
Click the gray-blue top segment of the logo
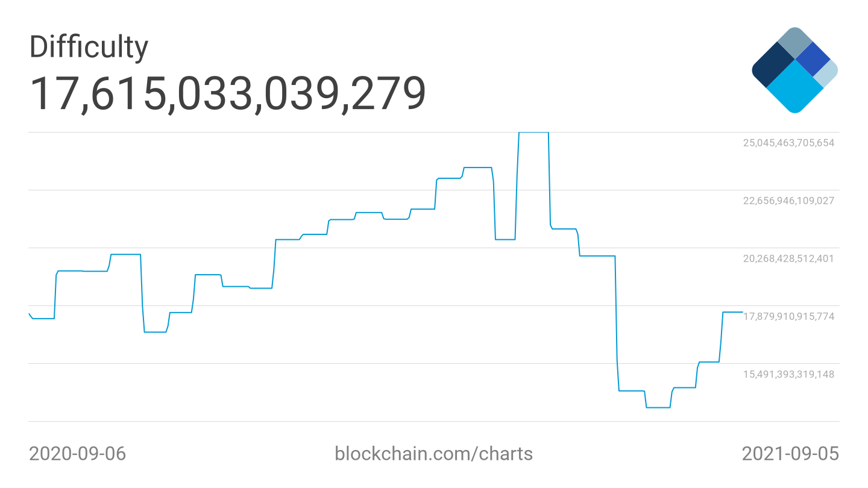(794, 42)
